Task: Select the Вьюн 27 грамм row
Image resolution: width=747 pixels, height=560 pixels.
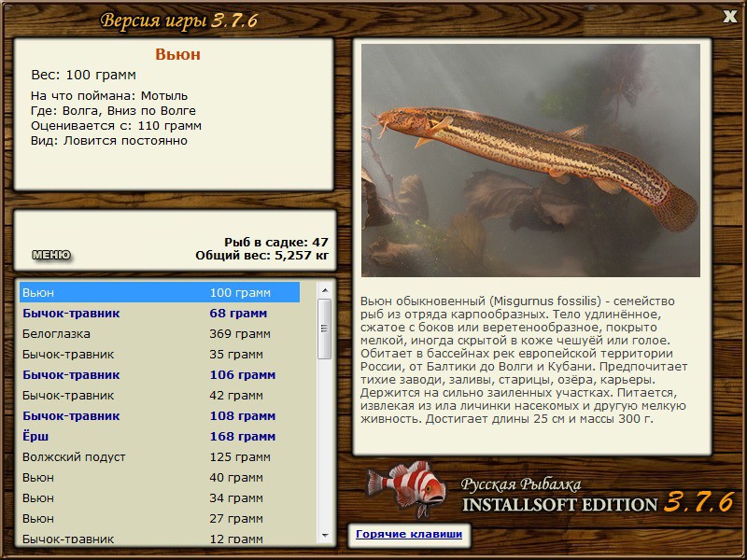Action: coord(159,519)
